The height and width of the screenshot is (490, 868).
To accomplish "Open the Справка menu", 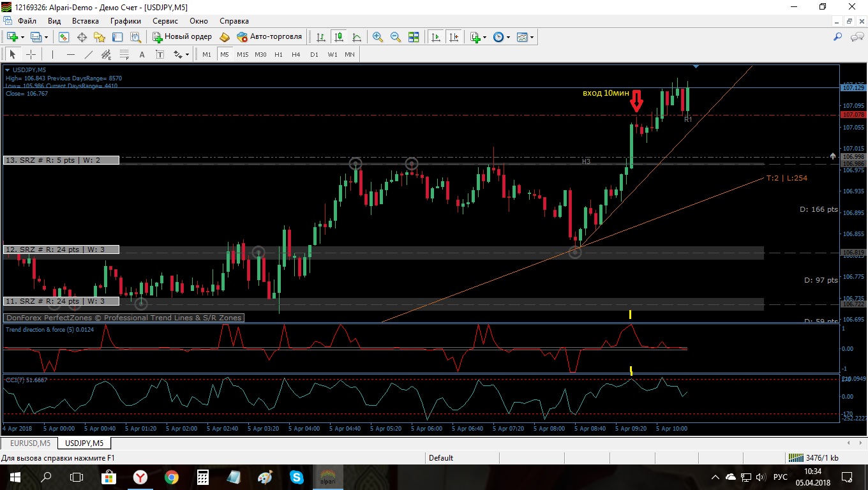I will point(234,21).
